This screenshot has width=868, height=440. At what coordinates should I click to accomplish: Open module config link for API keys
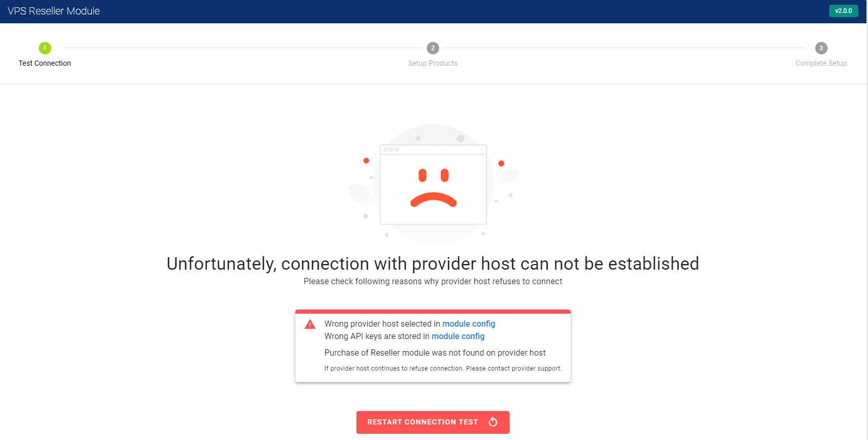point(458,336)
